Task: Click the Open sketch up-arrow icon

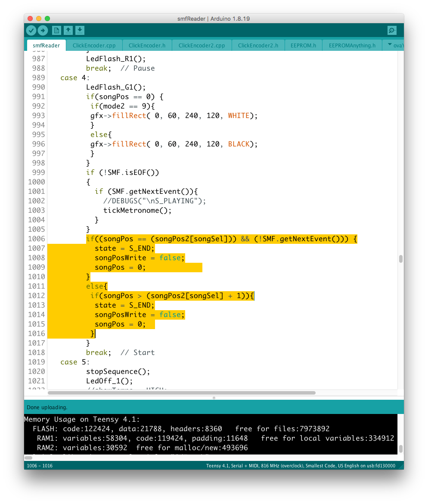Action: pos(68,30)
